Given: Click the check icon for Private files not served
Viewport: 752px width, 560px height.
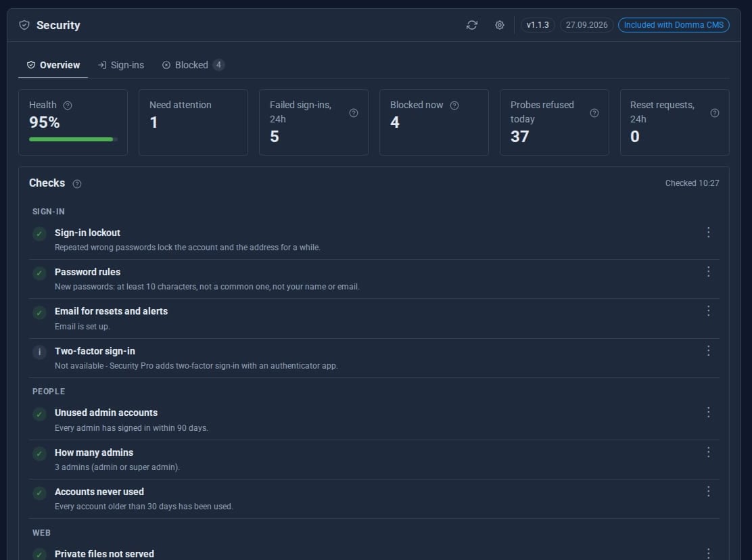Looking at the screenshot, I should (x=39, y=555).
